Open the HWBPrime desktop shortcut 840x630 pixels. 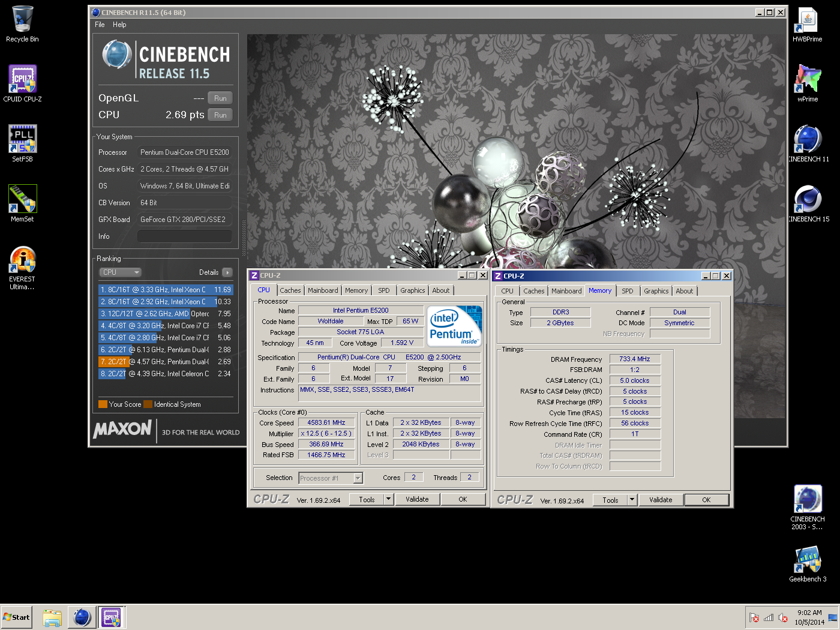[x=808, y=25]
